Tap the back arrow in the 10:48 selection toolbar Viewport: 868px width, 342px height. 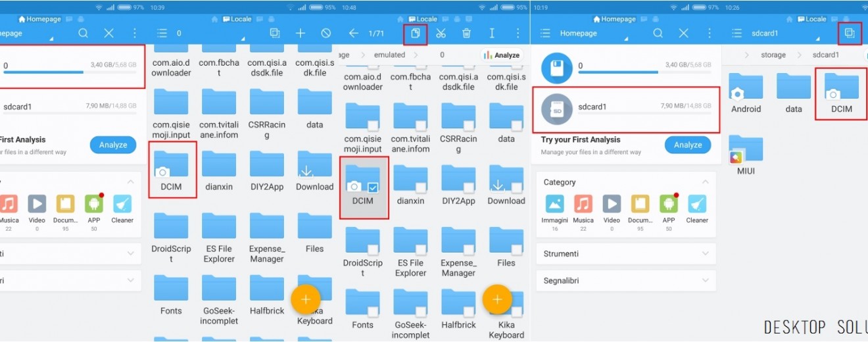(354, 33)
